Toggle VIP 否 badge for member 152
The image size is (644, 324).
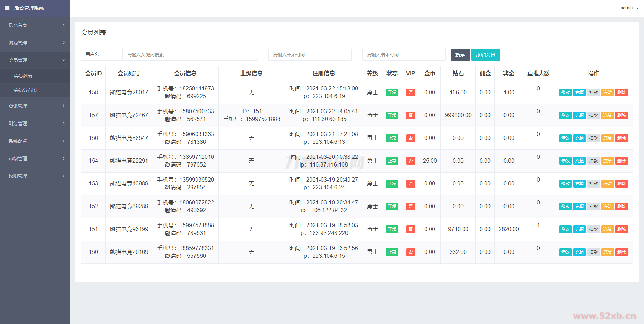click(410, 207)
